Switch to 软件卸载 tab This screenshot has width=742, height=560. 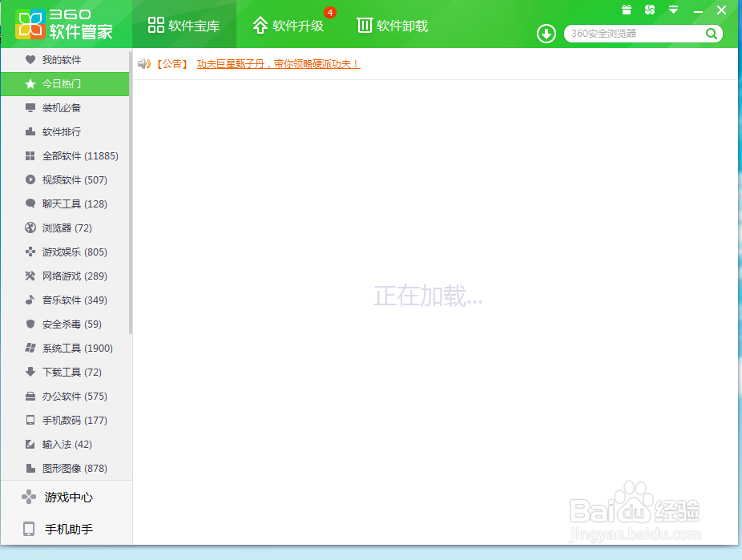[x=393, y=25]
